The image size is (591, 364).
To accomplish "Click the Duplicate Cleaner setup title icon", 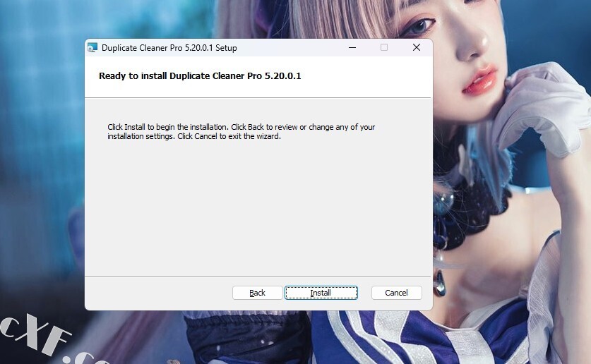I will tap(92, 47).
